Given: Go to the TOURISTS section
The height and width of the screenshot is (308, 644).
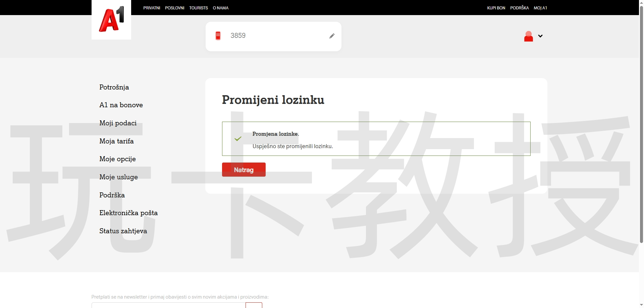Looking at the screenshot, I should click(x=198, y=8).
